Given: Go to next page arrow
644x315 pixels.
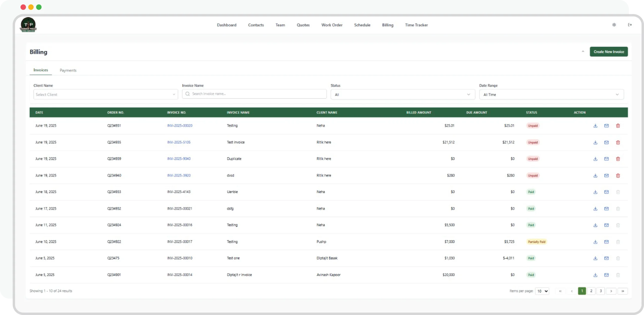Looking at the screenshot, I should pos(611,291).
